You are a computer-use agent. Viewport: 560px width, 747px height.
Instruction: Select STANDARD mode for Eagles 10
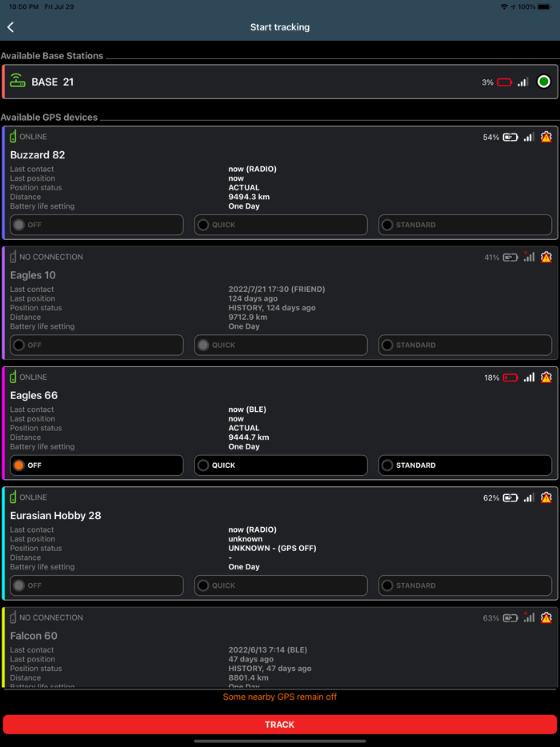coord(465,345)
